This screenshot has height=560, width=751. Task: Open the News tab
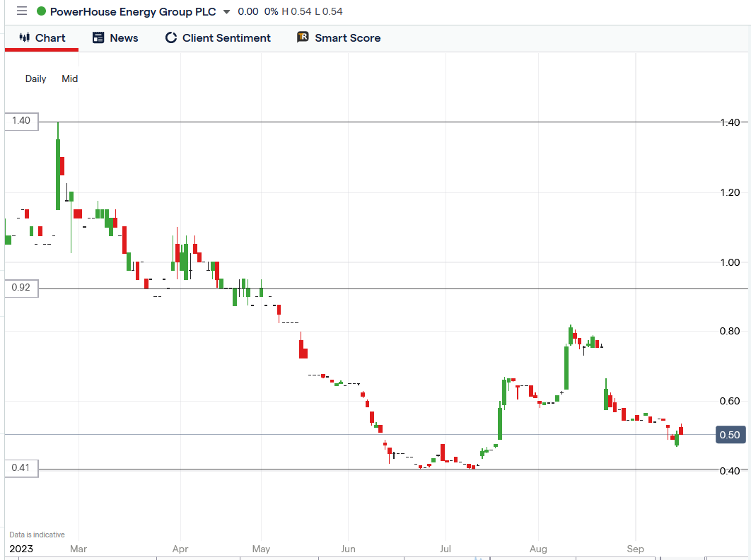115,38
